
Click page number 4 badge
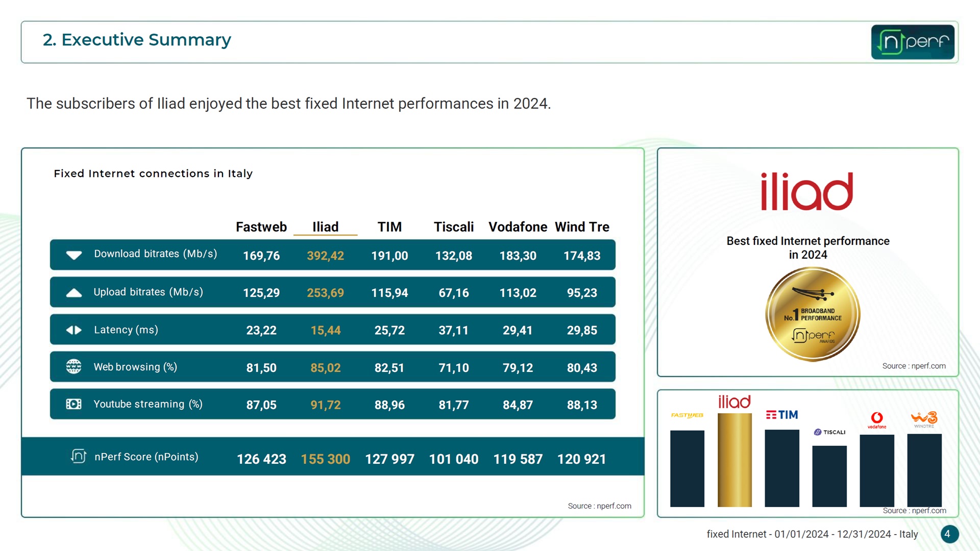(949, 534)
